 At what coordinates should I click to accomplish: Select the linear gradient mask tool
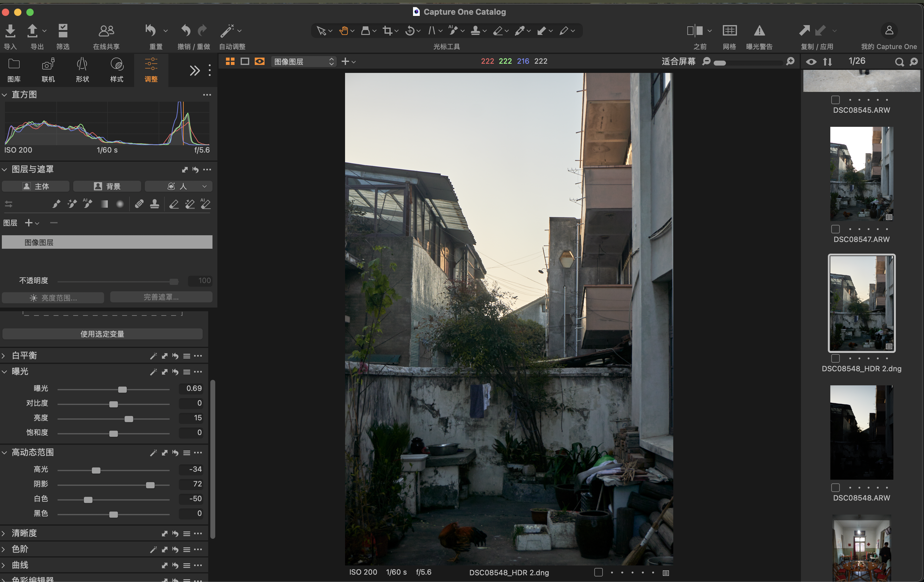pyautogui.click(x=104, y=204)
